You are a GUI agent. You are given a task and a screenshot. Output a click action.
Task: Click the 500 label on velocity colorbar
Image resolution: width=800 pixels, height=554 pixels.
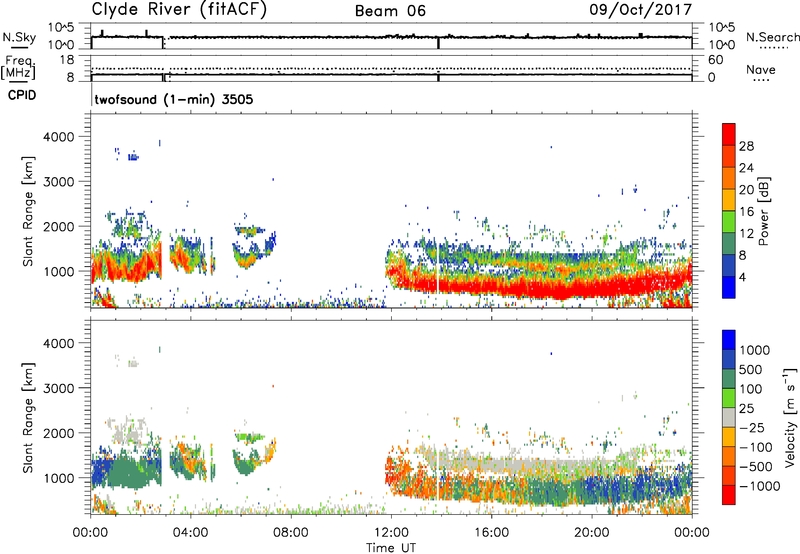click(751, 370)
